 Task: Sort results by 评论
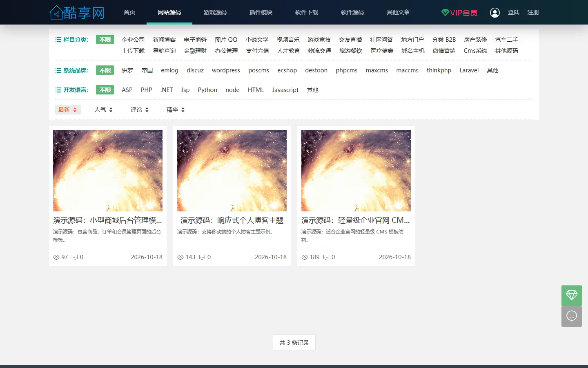pyautogui.click(x=140, y=110)
